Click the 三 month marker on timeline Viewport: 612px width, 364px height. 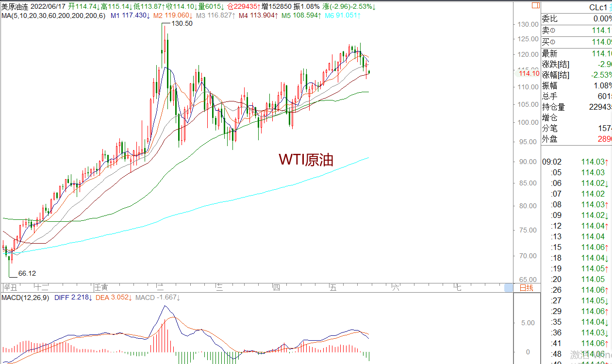219,287
